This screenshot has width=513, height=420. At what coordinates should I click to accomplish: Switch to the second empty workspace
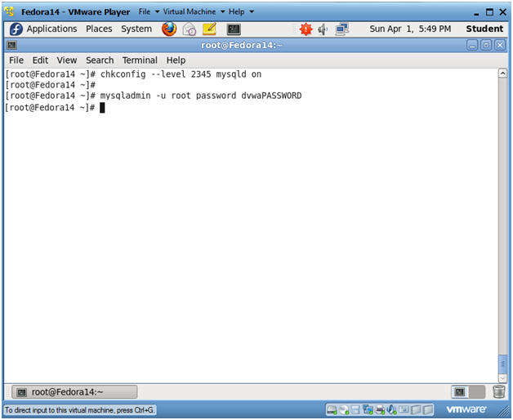click(x=477, y=392)
